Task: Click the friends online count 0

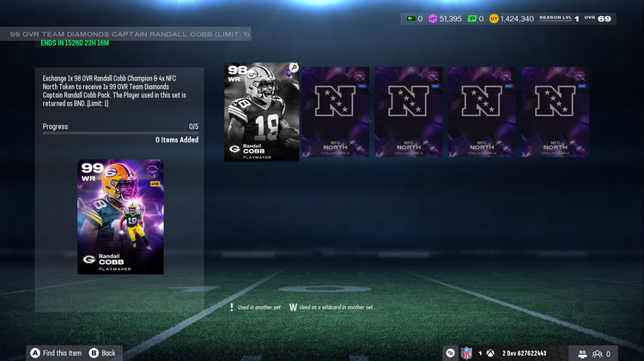Action: [x=608, y=353]
